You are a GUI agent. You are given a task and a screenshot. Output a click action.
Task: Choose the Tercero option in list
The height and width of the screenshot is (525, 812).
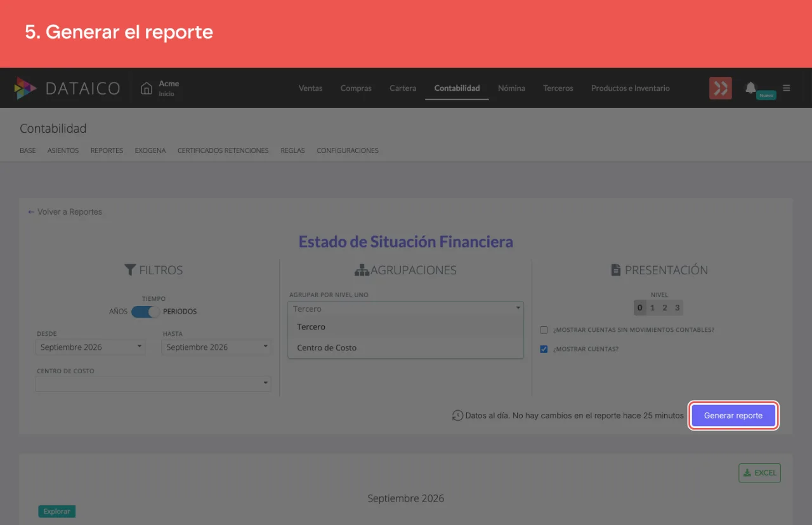pyautogui.click(x=406, y=327)
